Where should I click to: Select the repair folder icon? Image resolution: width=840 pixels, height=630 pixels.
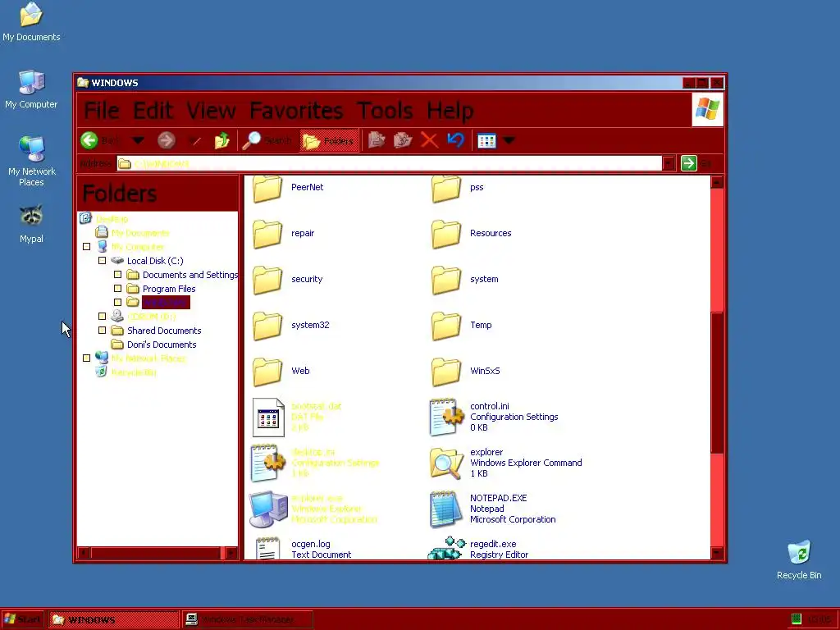click(267, 234)
